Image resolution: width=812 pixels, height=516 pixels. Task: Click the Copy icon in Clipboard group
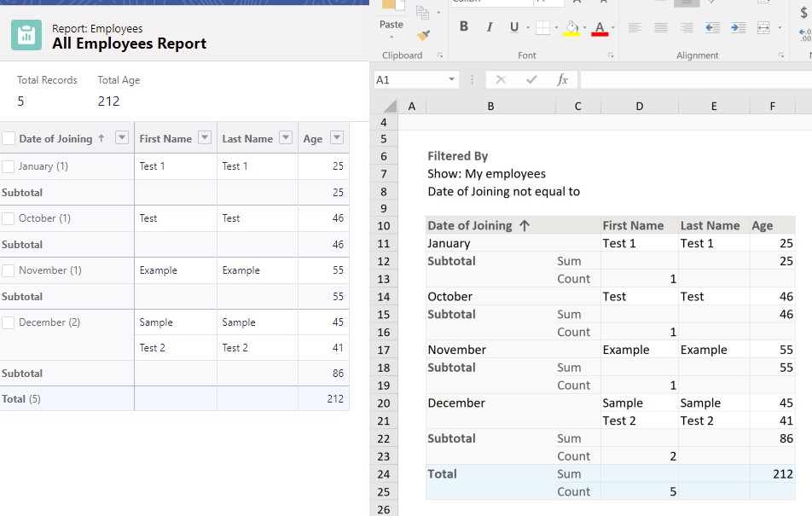422,13
